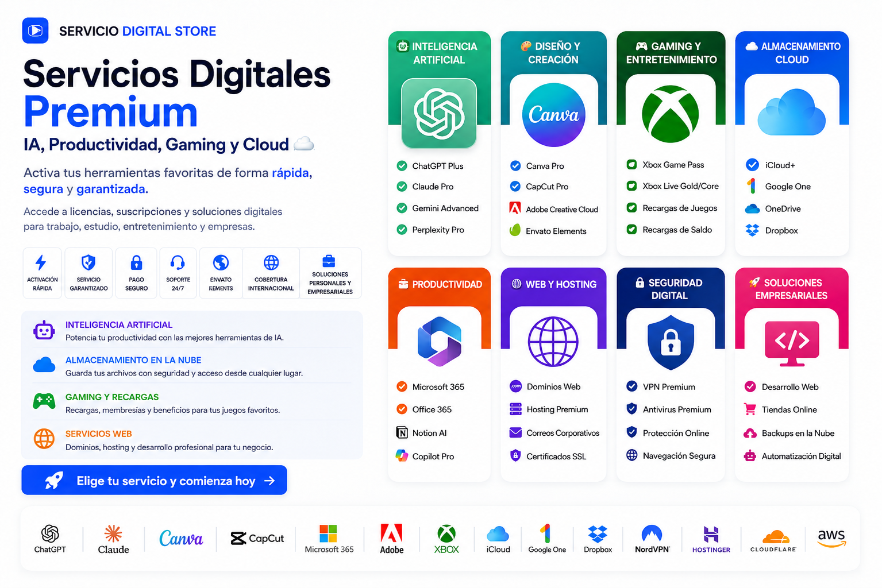Click the orange globe icon beside Servicios Web
Viewport: 882px width, 588px height.
pos(44,438)
